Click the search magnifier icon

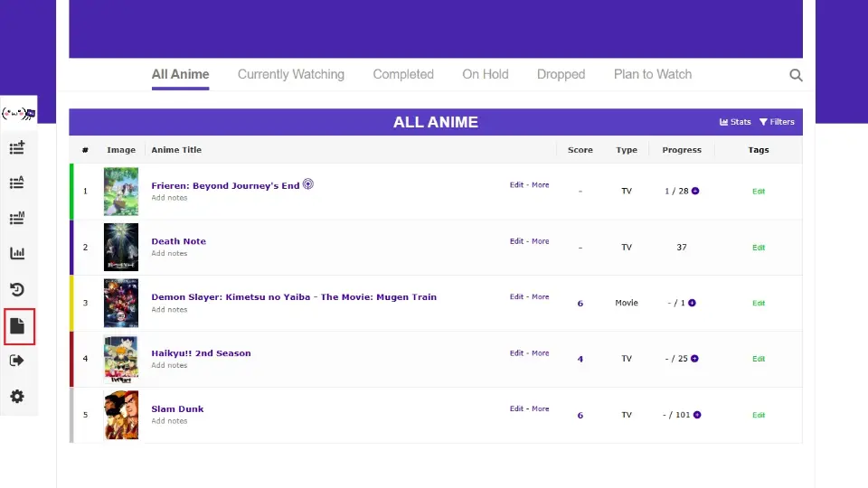(x=796, y=75)
